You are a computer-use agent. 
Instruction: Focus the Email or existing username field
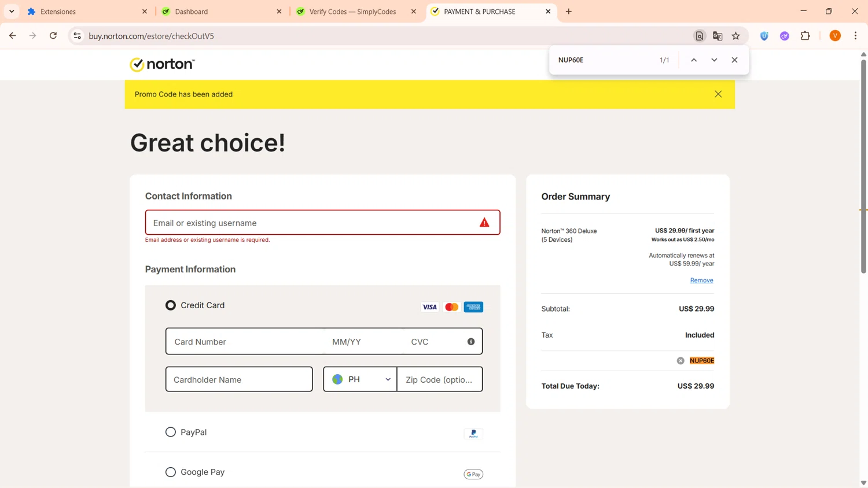tap(322, 223)
